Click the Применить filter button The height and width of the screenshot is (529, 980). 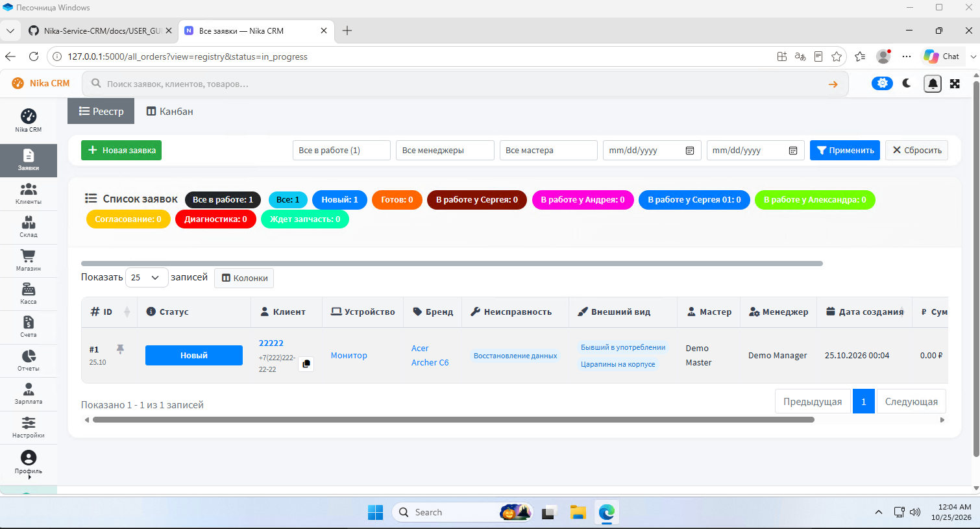click(845, 150)
